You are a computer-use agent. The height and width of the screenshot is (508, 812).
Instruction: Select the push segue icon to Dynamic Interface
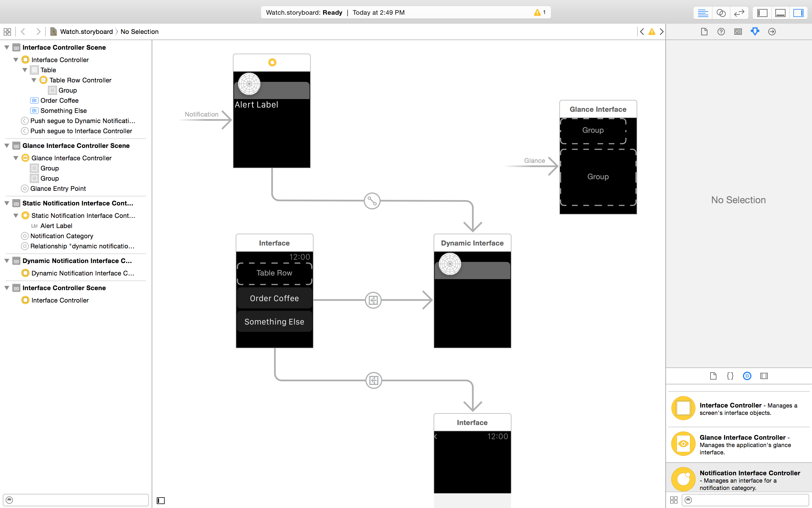(x=373, y=300)
